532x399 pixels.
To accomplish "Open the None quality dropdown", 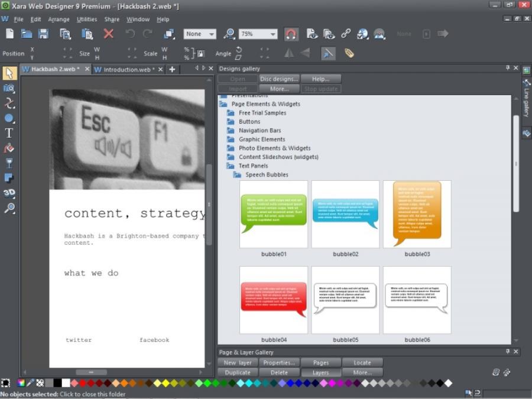I will 200,34.
